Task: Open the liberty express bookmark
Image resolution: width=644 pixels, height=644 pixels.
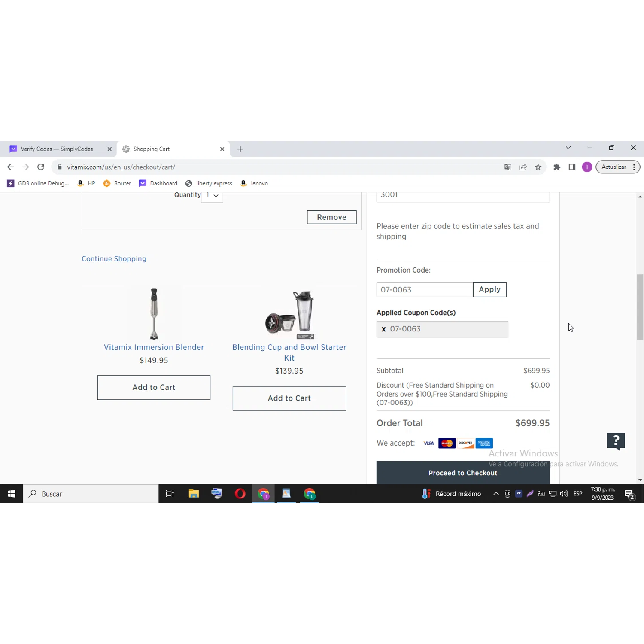Action: (x=209, y=183)
